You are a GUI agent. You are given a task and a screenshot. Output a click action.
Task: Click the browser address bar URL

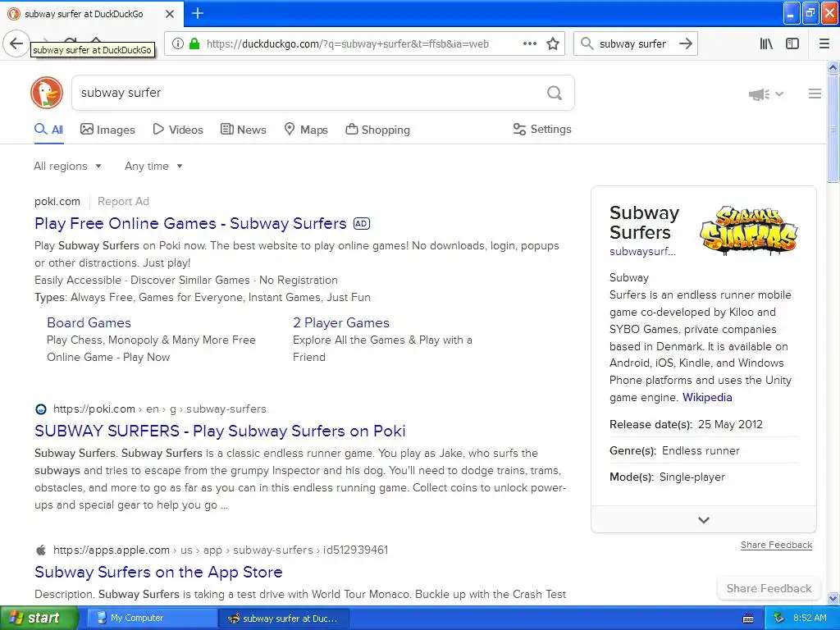pyautogui.click(x=348, y=44)
